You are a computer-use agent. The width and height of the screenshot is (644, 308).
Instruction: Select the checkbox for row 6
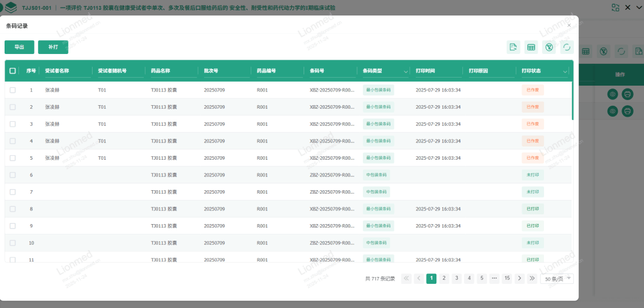coord(13,175)
